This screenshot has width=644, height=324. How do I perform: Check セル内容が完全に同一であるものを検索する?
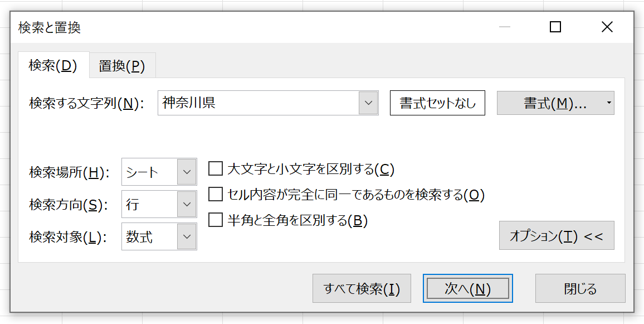(x=215, y=195)
